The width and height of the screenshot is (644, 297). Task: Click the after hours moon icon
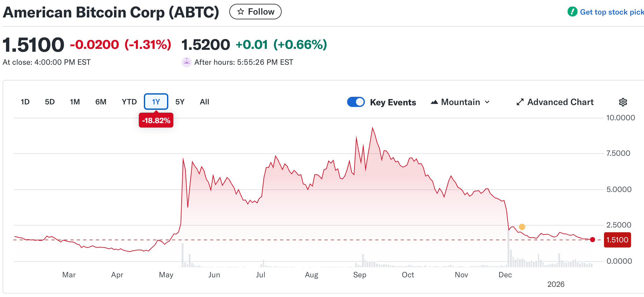187,62
